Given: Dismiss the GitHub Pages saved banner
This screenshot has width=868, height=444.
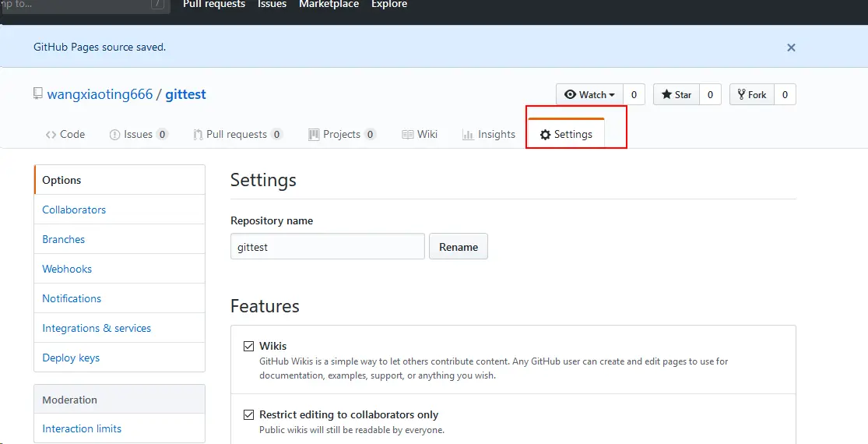Looking at the screenshot, I should point(791,48).
